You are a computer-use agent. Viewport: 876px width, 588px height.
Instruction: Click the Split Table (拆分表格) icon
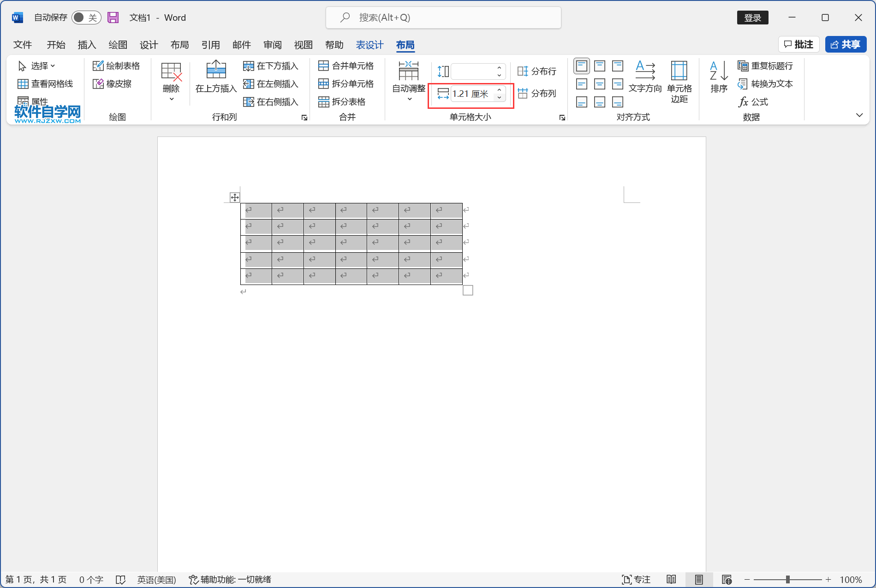click(x=323, y=101)
